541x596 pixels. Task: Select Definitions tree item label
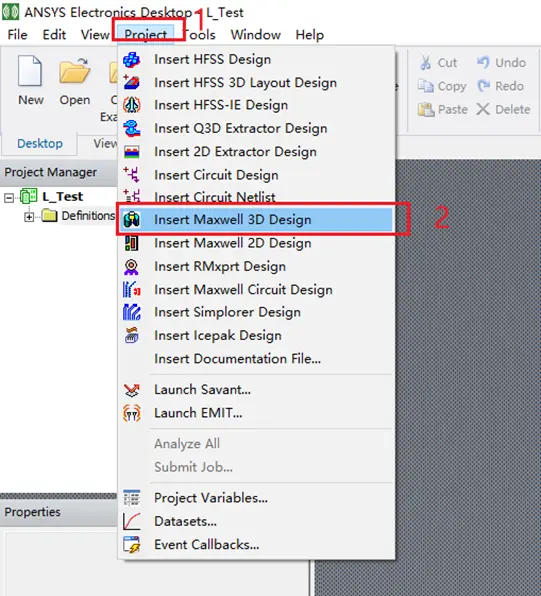click(x=88, y=216)
